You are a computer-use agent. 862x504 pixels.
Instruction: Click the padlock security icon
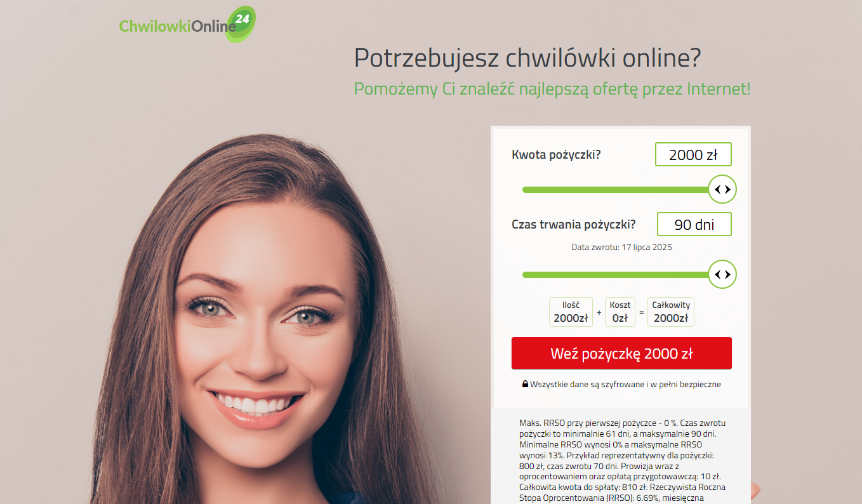click(525, 384)
